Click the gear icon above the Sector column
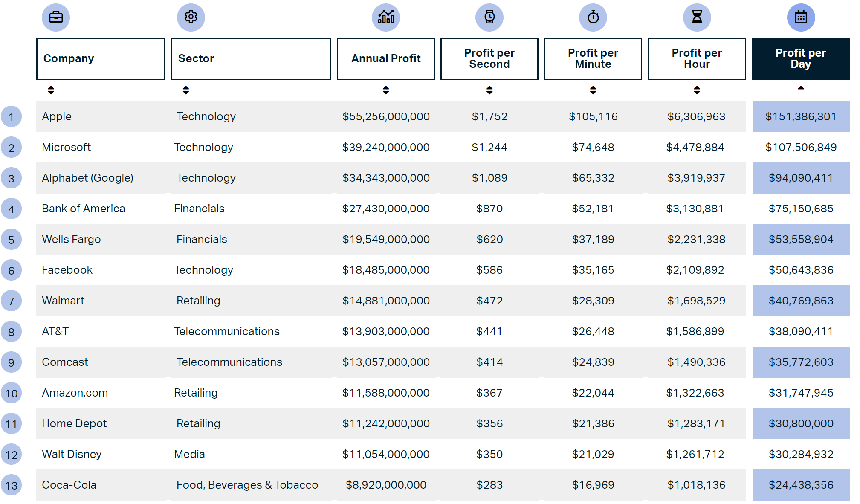The height and width of the screenshot is (504, 860). [191, 17]
